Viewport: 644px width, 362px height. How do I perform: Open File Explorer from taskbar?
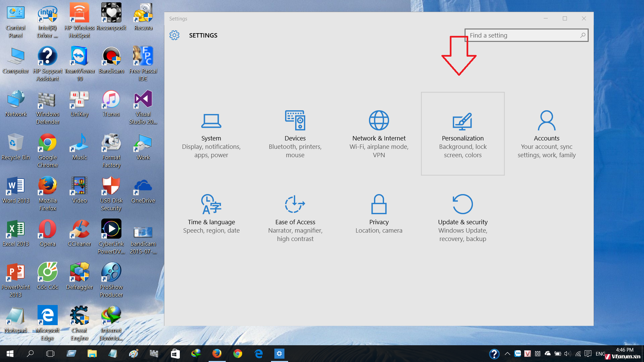[x=92, y=354]
